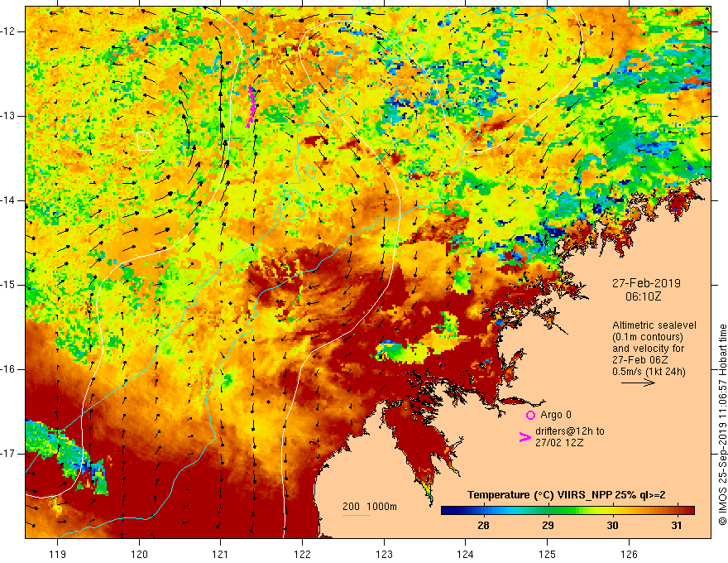The width and height of the screenshot is (728, 563).
Task: Click the '(0.1m contours)' text
Action: point(648,337)
